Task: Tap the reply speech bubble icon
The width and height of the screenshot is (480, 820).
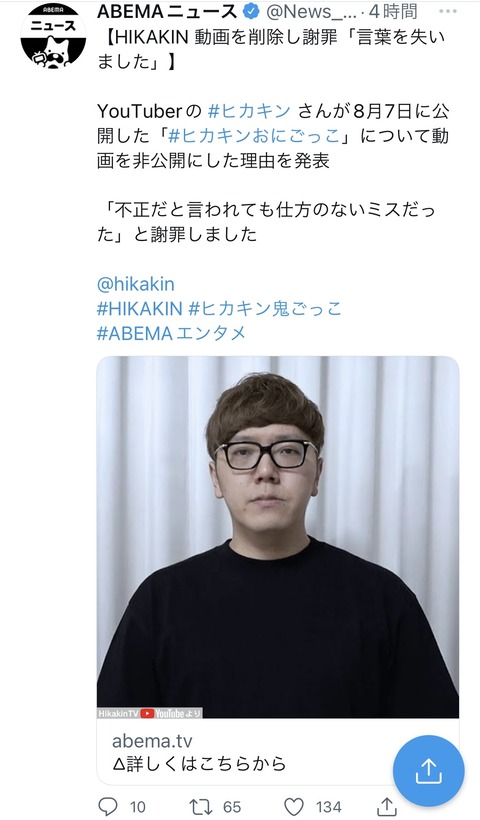Action: (x=108, y=806)
